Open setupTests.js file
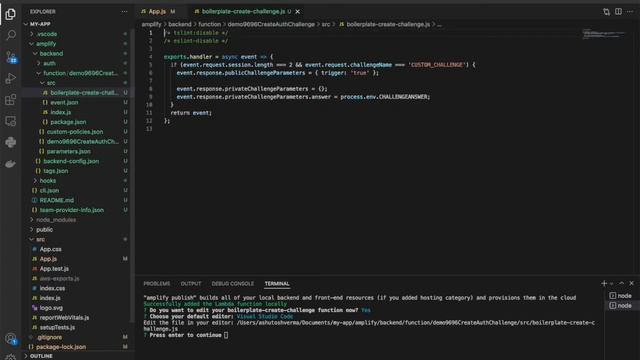Viewport: 640px width, 360px height. [x=57, y=327]
